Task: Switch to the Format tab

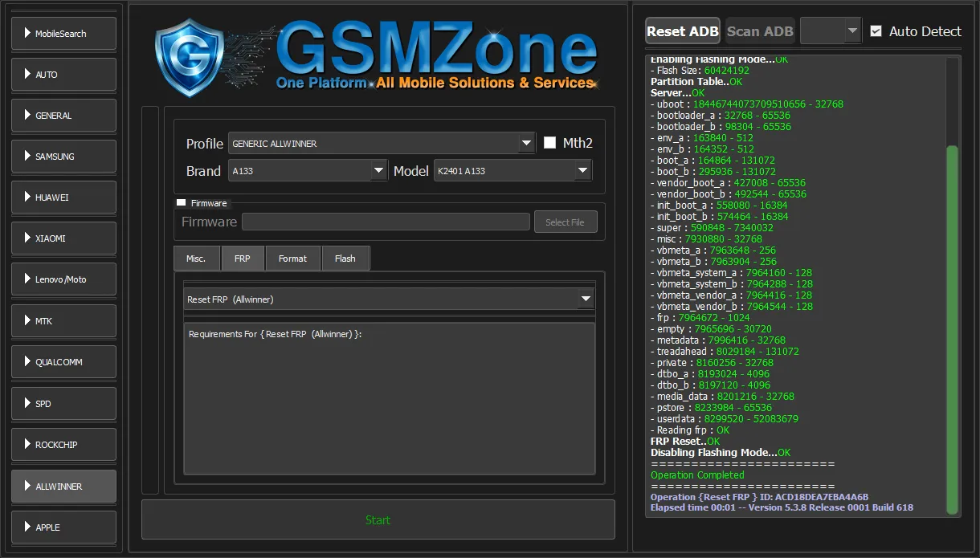Action: pos(292,259)
